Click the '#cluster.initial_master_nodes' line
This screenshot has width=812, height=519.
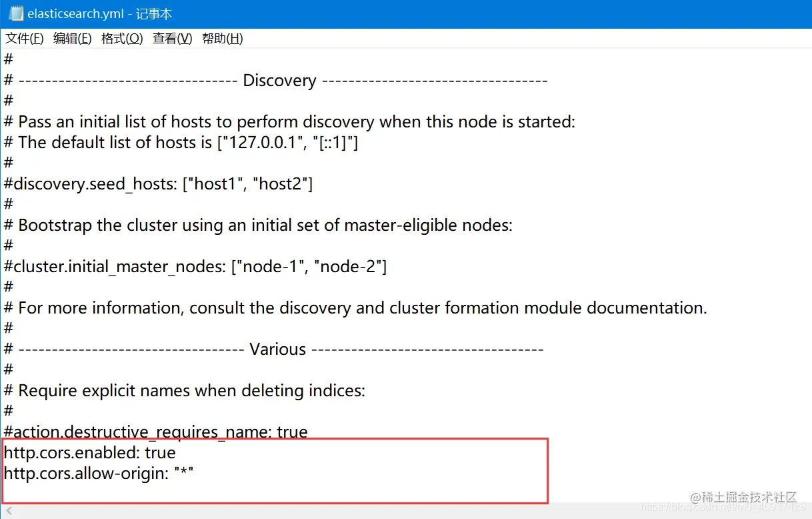(x=195, y=267)
